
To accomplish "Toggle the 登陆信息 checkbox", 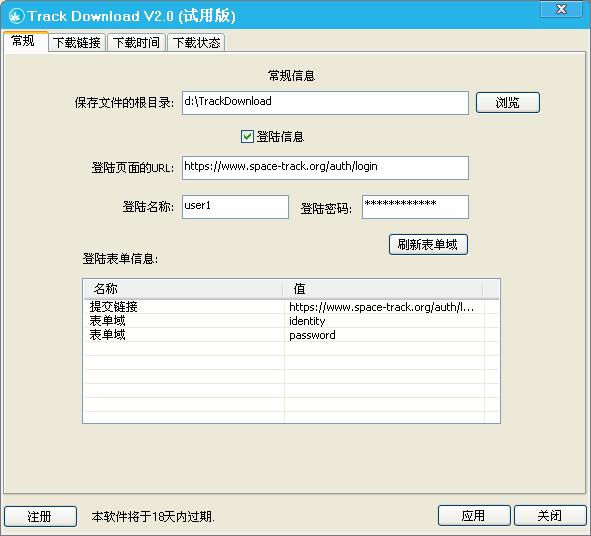I will tap(247, 136).
